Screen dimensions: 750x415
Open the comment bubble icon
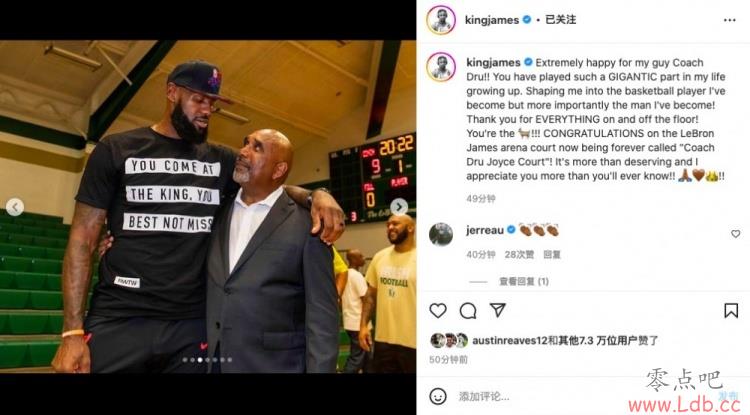[468, 311]
